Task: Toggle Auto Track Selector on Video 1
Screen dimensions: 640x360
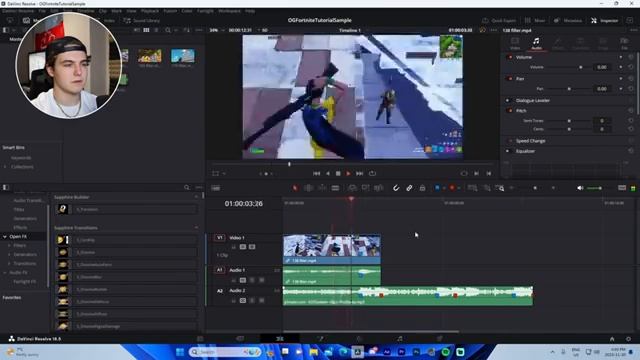Action: pos(243,247)
